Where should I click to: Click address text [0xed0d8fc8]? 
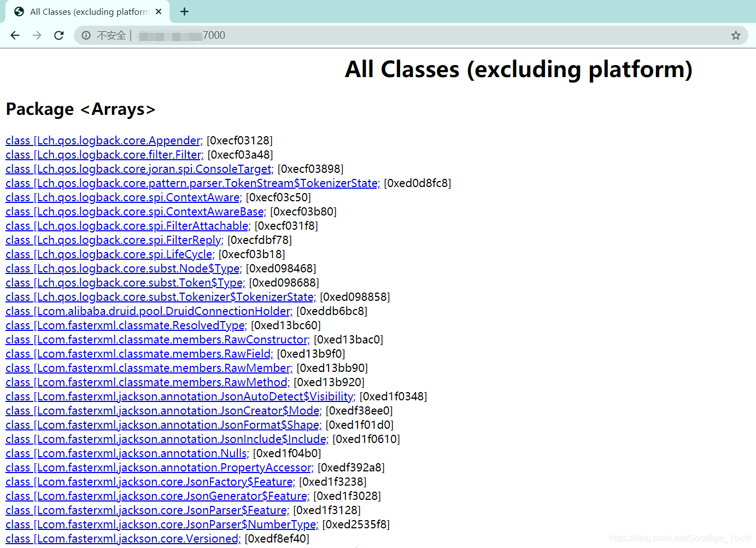click(418, 183)
